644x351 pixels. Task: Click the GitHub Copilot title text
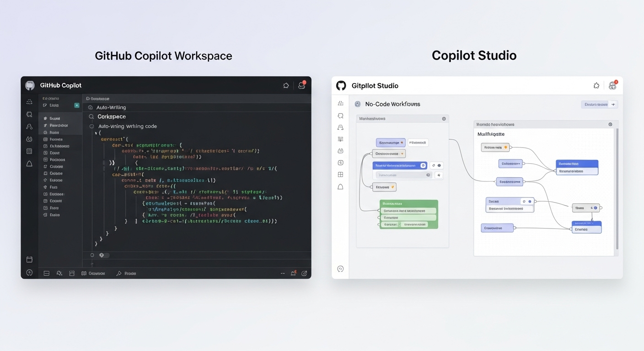click(x=61, y=85)
